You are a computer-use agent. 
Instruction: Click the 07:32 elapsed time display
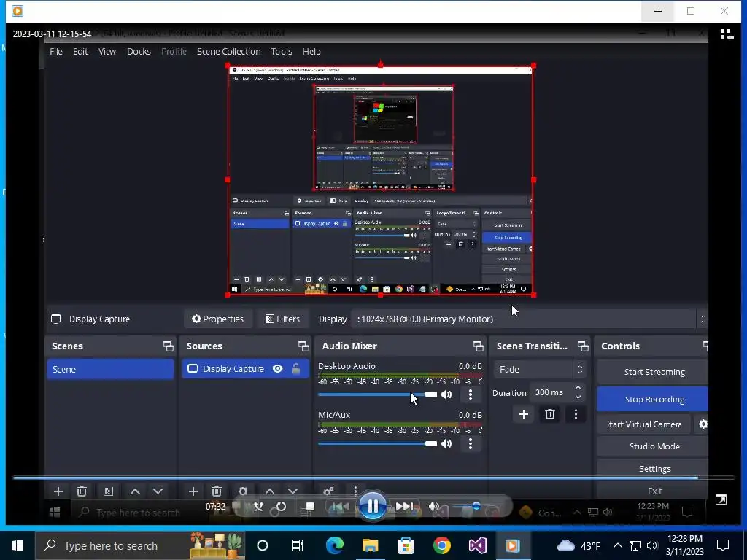(215, 507)
